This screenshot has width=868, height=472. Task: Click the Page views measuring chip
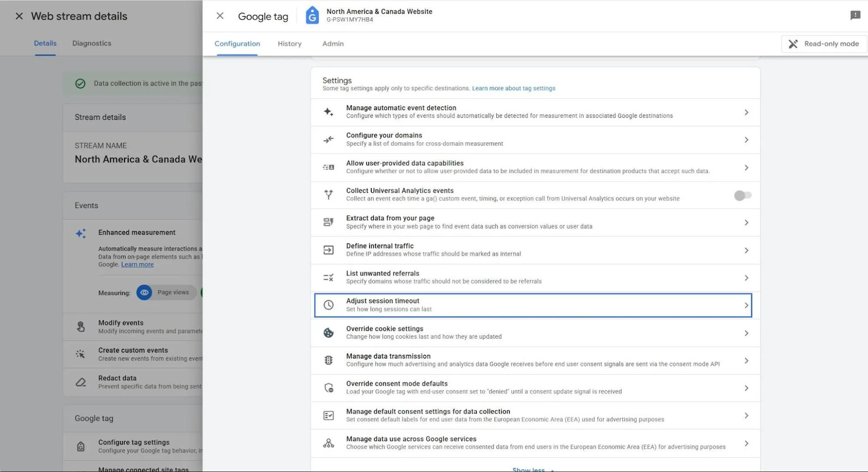coord(166,292)
